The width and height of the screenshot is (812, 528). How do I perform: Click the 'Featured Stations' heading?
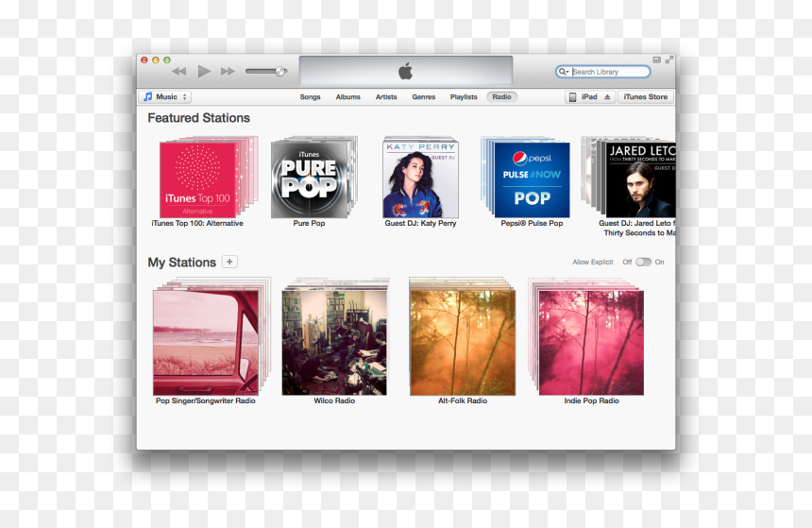tap(199, 118)
